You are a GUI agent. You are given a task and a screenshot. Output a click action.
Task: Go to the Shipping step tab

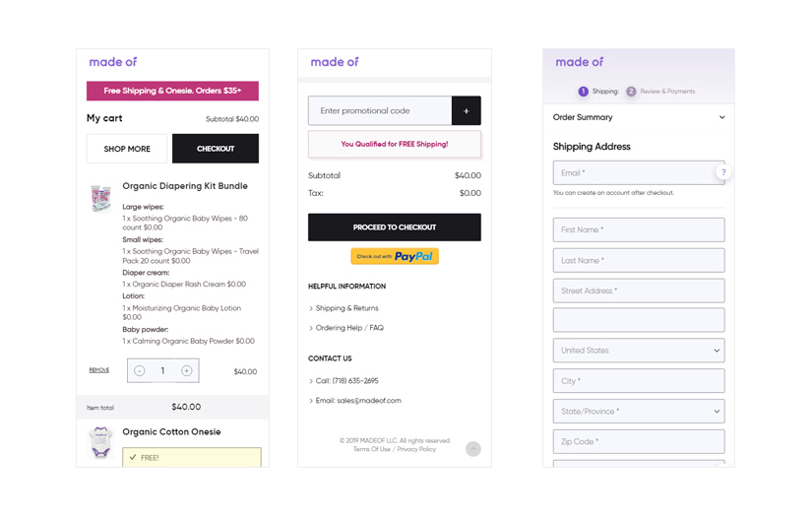coord(598,92)
